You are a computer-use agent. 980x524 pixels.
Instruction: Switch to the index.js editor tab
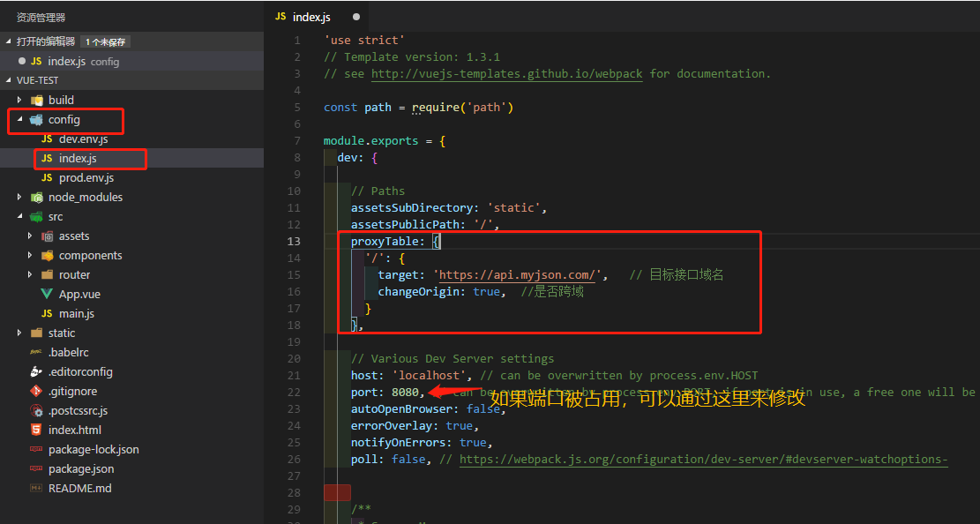[310, 17]
